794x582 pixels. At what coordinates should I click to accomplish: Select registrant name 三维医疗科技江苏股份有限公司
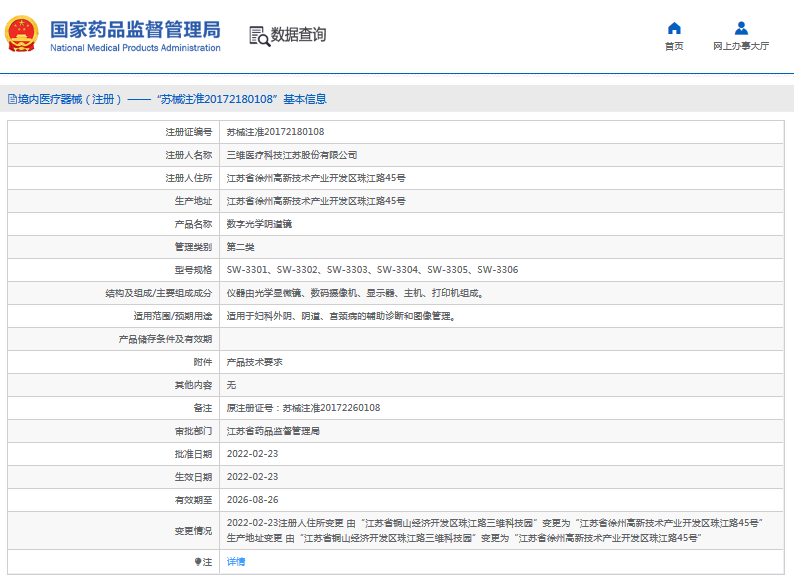click(x=292, y=155)
